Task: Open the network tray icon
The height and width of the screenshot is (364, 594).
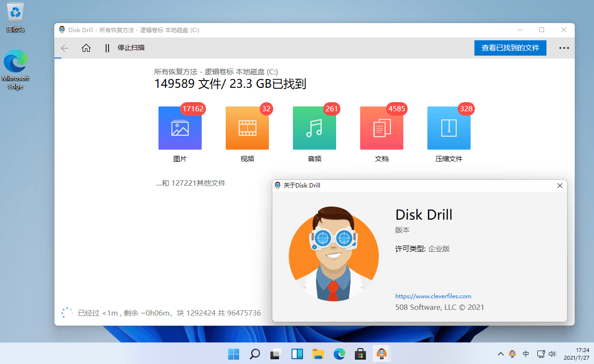Action: (541, 354)
